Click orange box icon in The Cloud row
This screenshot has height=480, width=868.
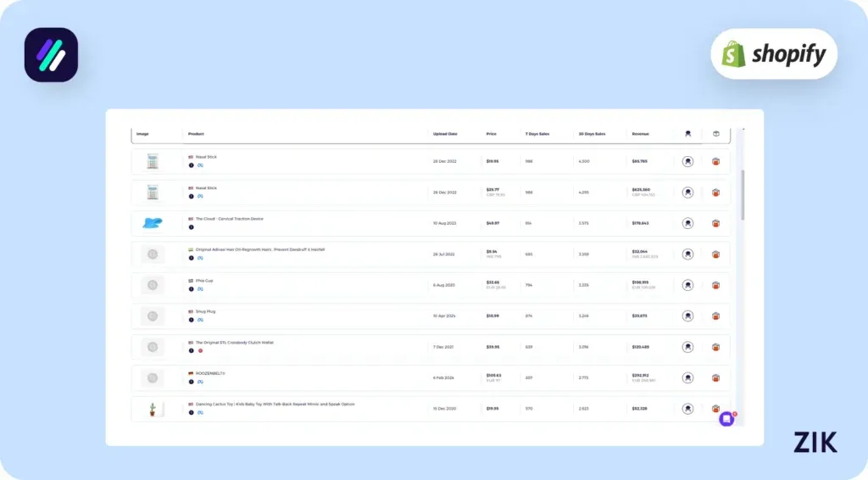[x=715, y=224]
